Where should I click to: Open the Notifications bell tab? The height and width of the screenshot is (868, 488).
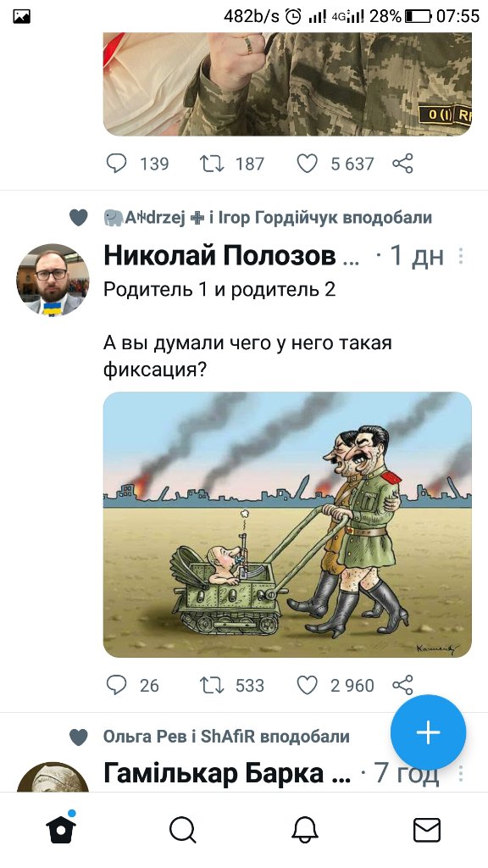[305, 830]
